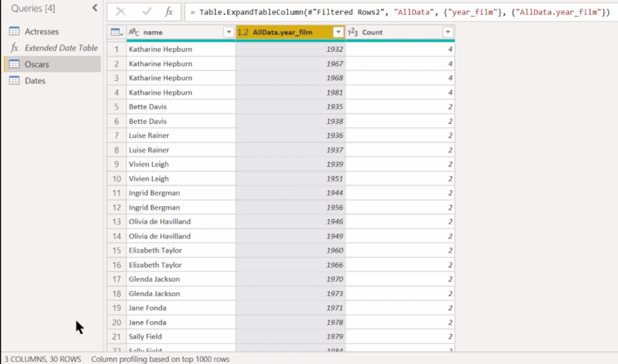Click the year 1966 cell
The width and height of the screenshot is (618, 364).
[x=291, y=265]
